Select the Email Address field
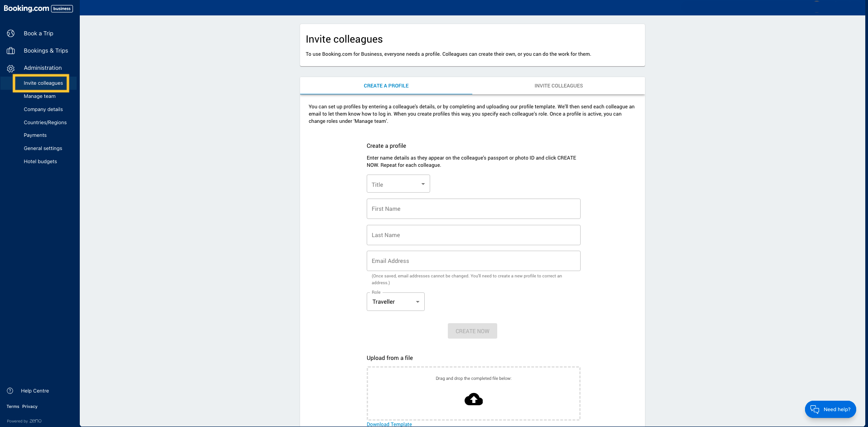 coord(473,261)
